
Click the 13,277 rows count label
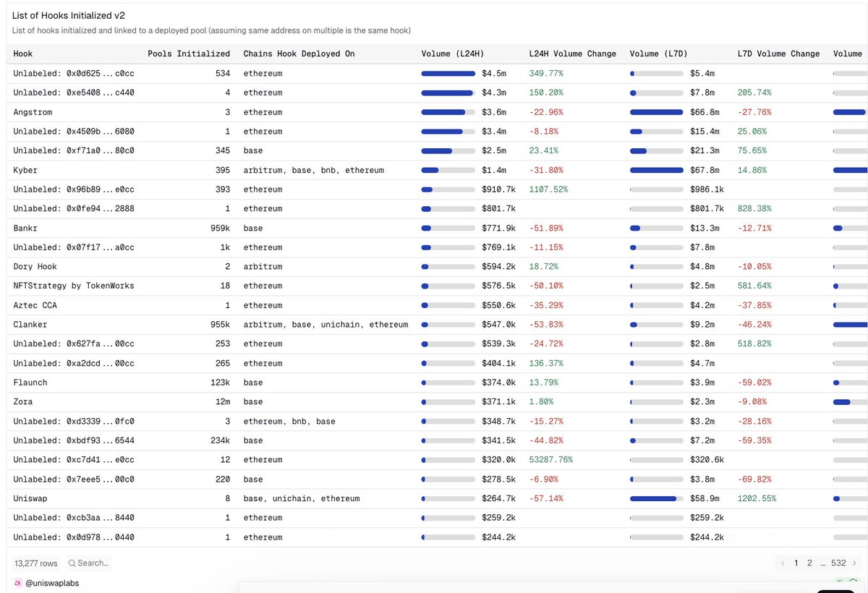click(x=35, y=563)
